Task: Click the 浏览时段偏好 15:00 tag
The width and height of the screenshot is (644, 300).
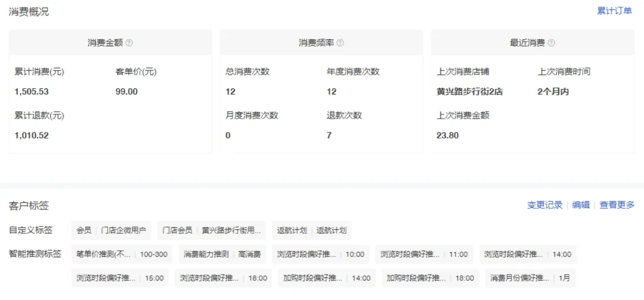Action: click(120, 278)
